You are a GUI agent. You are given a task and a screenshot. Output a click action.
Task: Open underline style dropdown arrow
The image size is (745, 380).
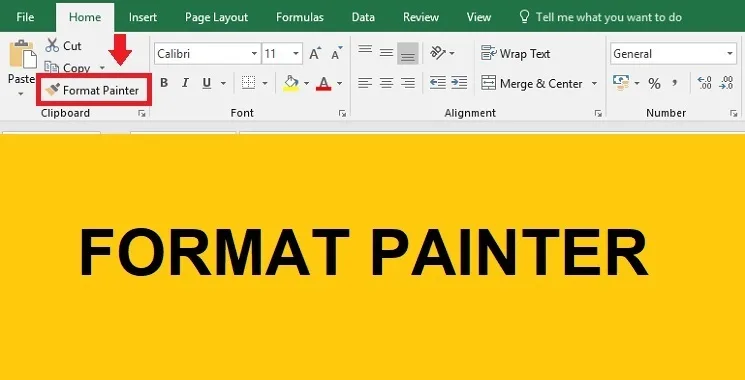[x=223, y=84]
